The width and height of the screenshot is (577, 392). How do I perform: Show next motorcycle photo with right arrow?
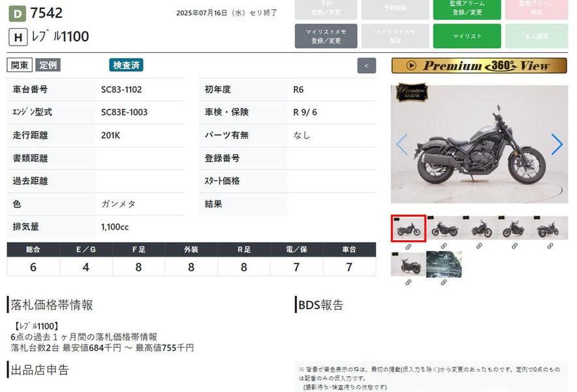pos(557,144)
